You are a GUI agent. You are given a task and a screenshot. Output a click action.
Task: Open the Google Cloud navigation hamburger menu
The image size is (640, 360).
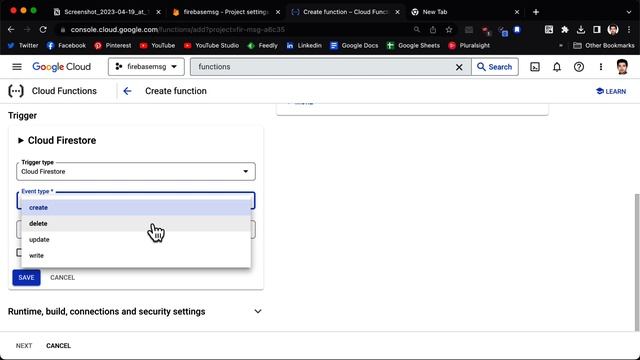coord(17,67)
